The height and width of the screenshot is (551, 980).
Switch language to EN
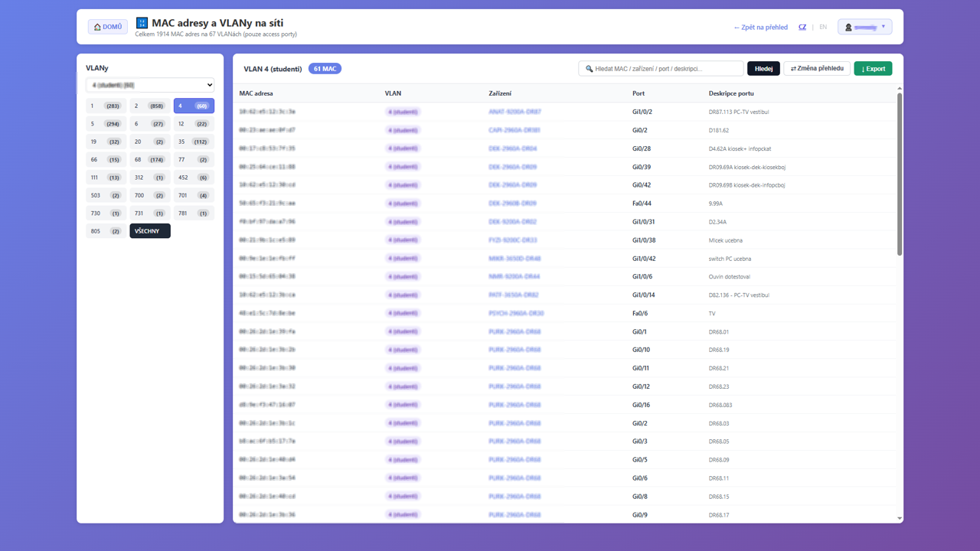[x=823, y=27]
